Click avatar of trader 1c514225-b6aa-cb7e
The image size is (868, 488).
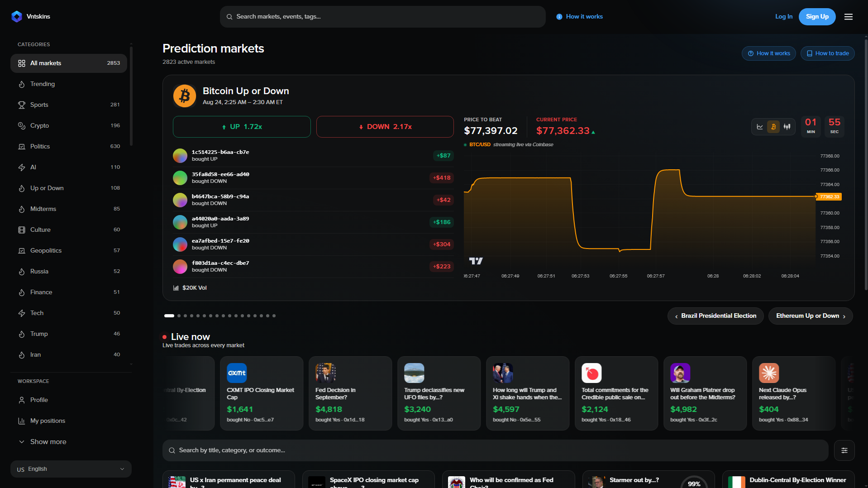tap(180, 156)
